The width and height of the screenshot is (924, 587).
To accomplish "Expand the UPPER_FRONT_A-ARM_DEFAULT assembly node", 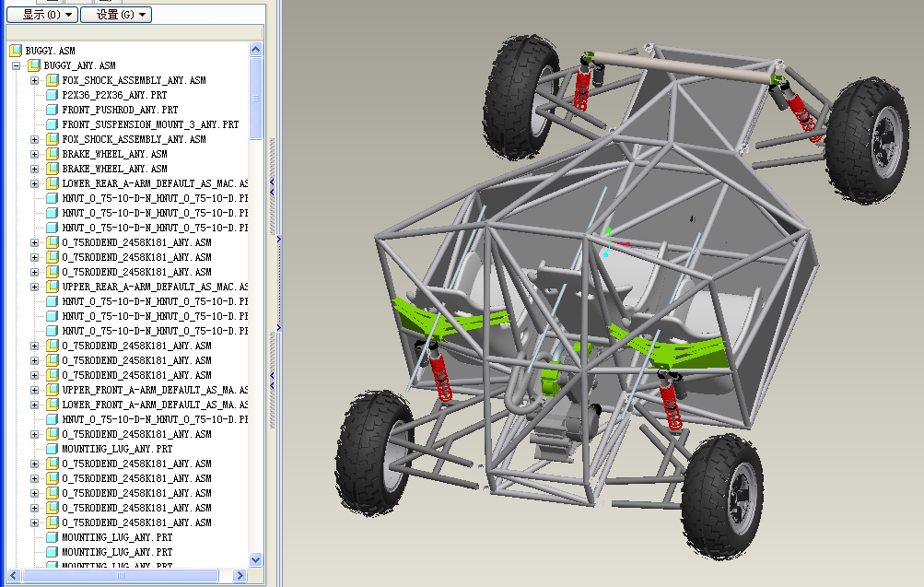I will point(35,390).
